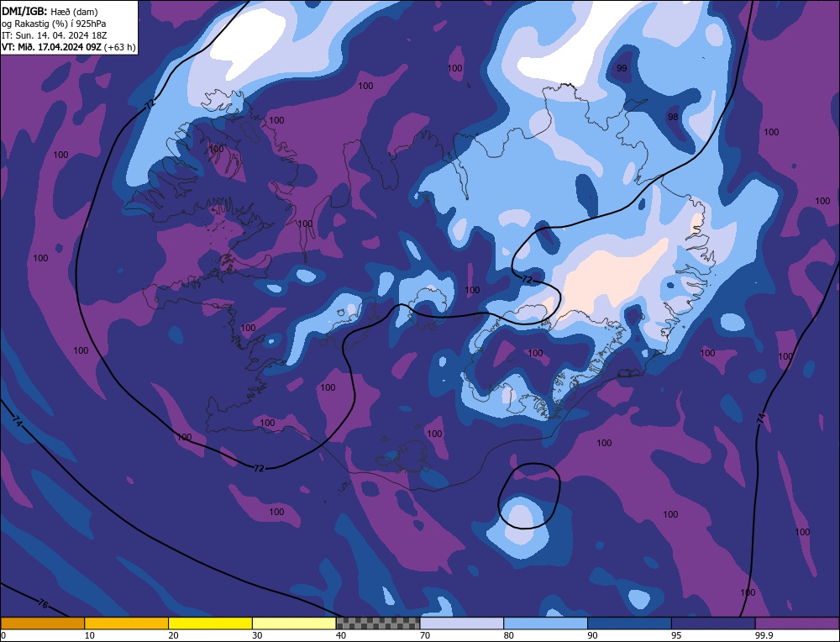
Task: Click the '20' tick label on legend
Action: [174, 635]
